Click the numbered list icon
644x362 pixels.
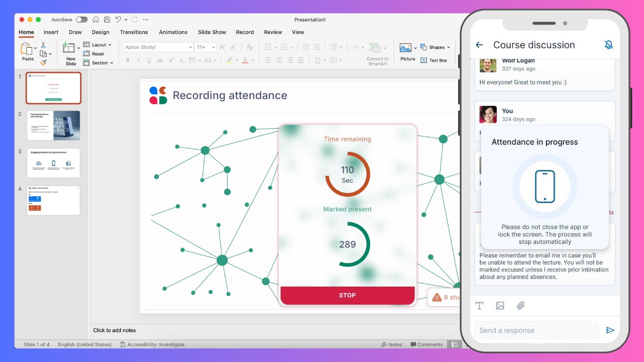click(284, 47)
